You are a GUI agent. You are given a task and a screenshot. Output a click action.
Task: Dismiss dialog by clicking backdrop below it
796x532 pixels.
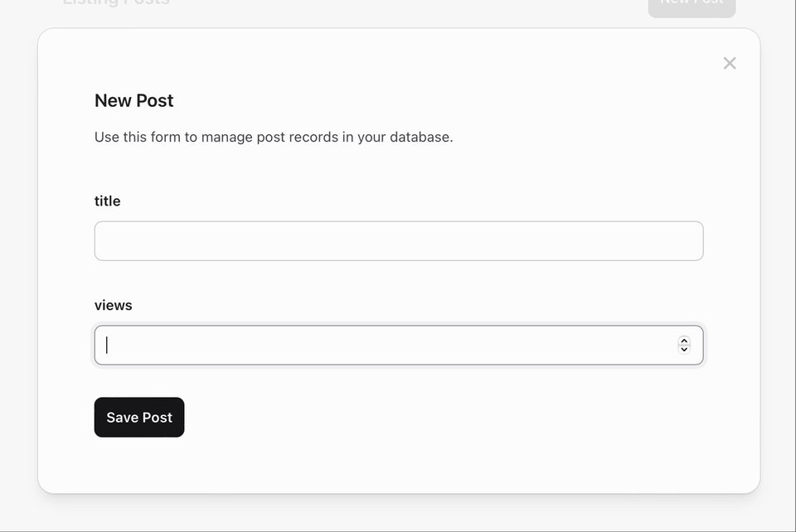(399, 512)
